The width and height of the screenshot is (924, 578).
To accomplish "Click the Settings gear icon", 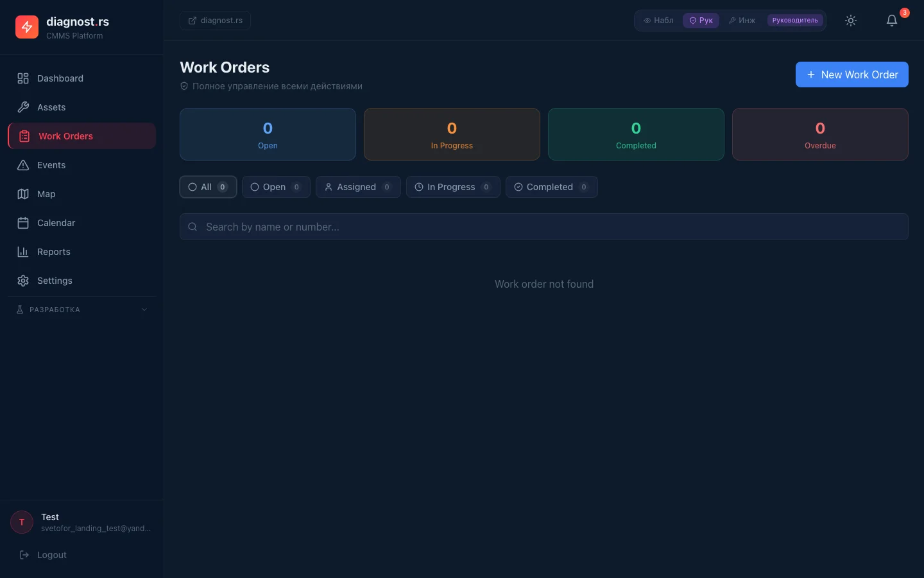I will pyautogui.click(x=23, y=281).
